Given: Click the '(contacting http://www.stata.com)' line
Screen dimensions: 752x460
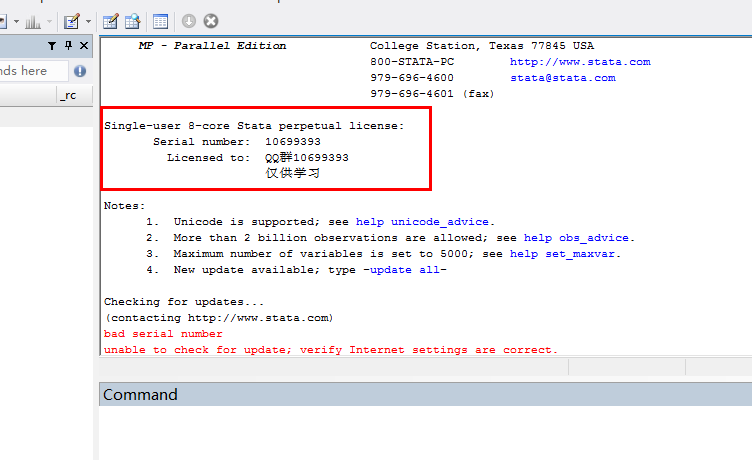Looking at the screenshot, I should (219, 318).
